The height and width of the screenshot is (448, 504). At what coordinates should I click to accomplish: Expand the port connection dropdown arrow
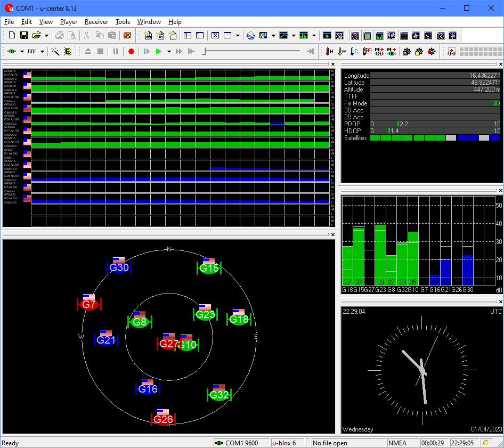click(22, 52)
